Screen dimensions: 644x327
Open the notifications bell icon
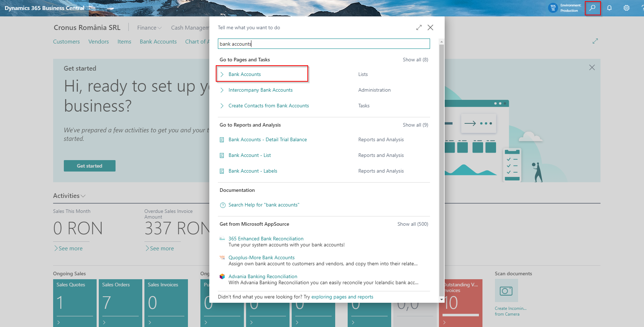point(609,8)
